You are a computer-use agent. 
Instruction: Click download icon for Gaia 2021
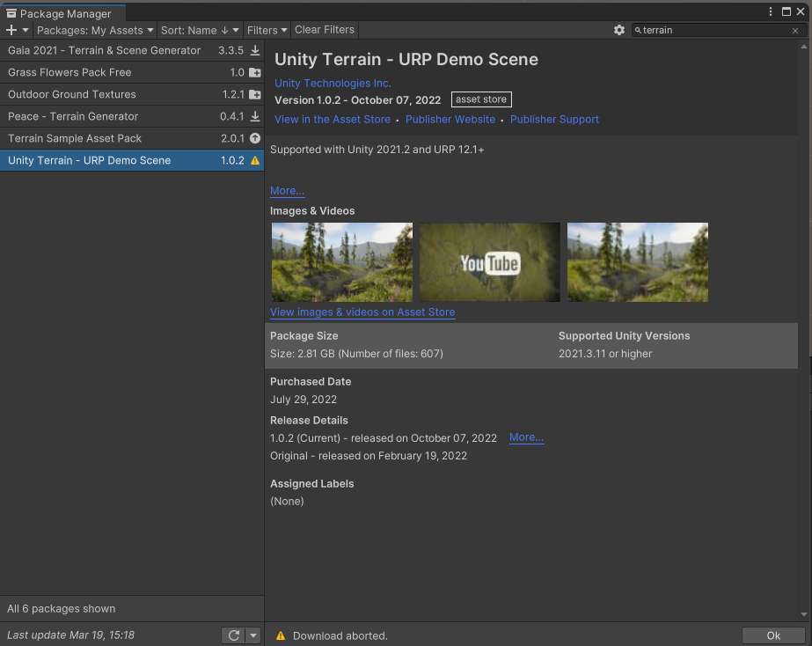pos(255,50)
